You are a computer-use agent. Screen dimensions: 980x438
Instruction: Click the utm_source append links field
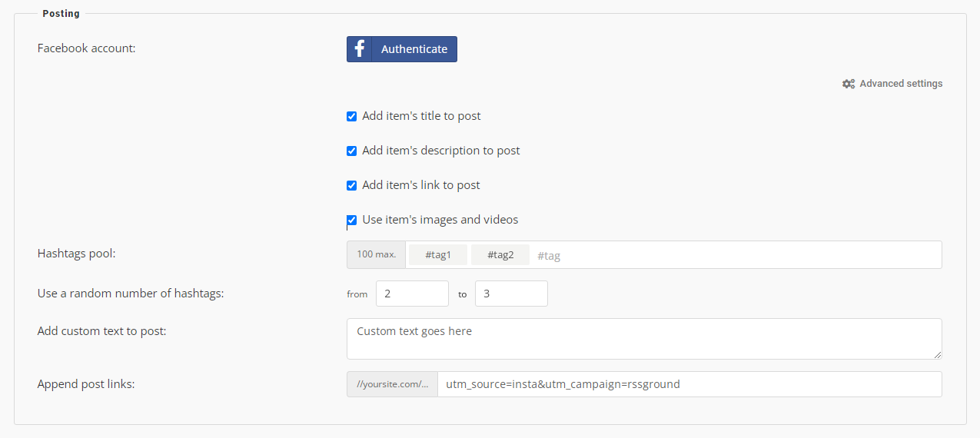coord(689,384)
